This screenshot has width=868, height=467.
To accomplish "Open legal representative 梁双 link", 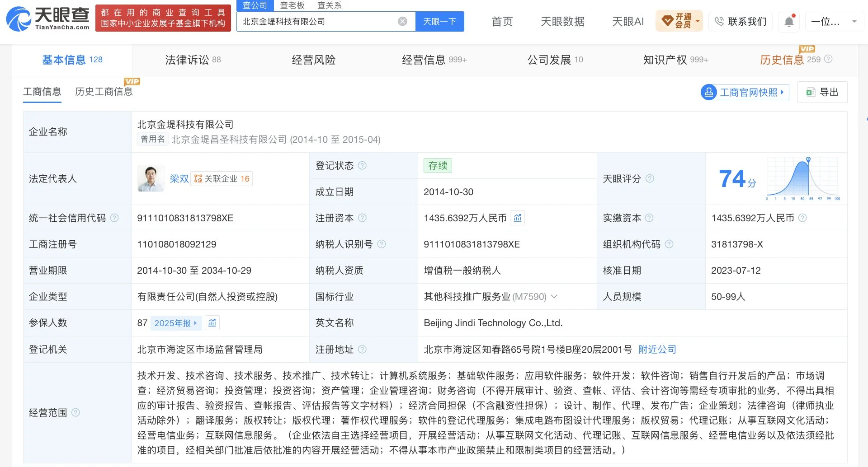I will click(x=179, y=178).
